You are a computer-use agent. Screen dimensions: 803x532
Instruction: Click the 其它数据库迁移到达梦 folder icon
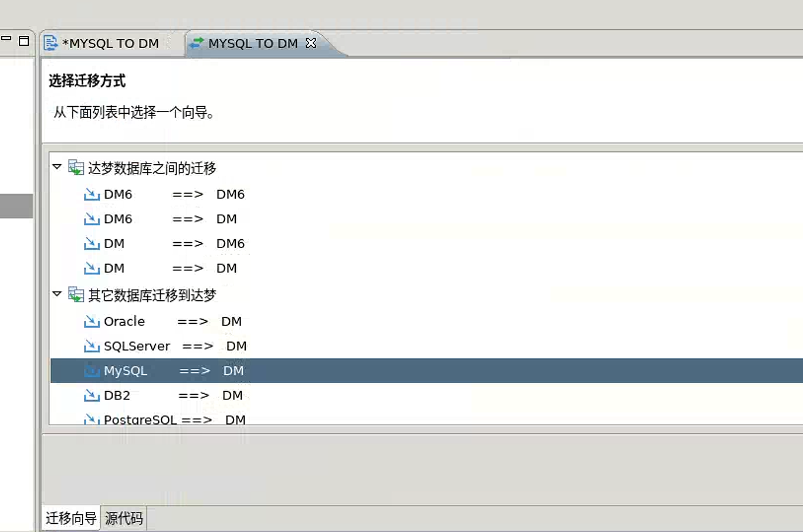76,294
